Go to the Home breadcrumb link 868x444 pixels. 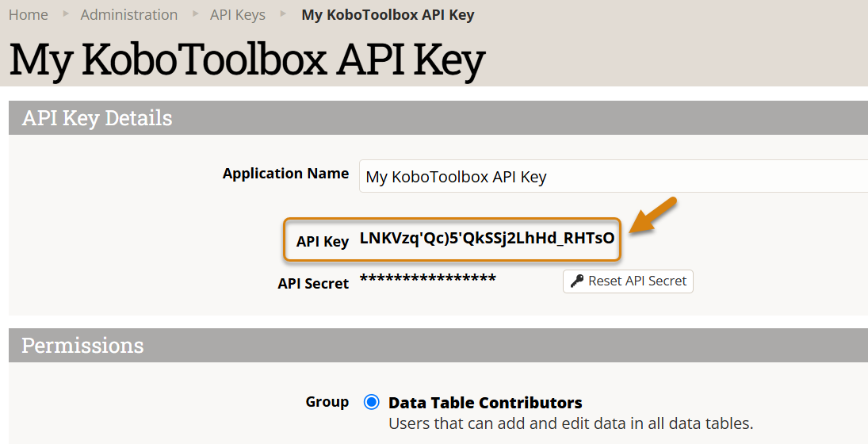tap(28, 14)
